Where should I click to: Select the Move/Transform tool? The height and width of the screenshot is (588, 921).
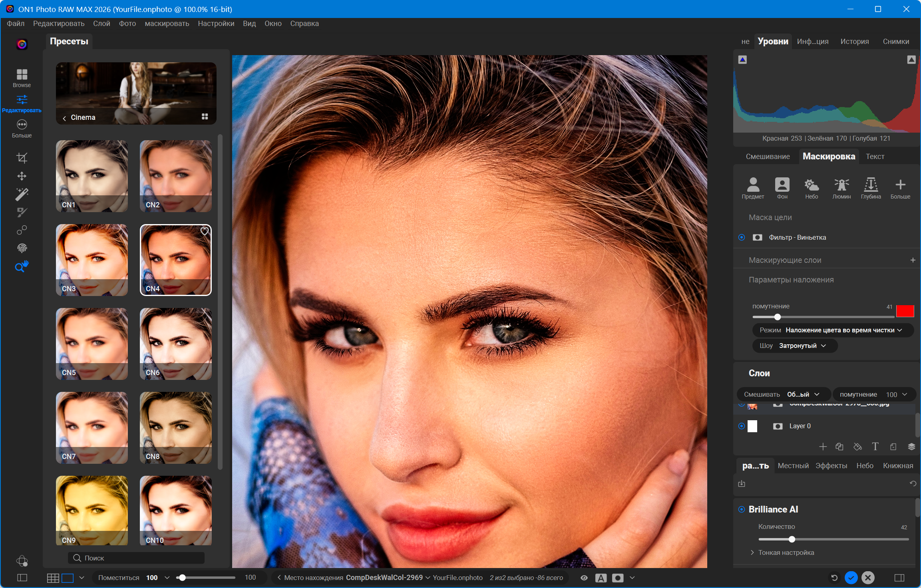tap(22, 176)
